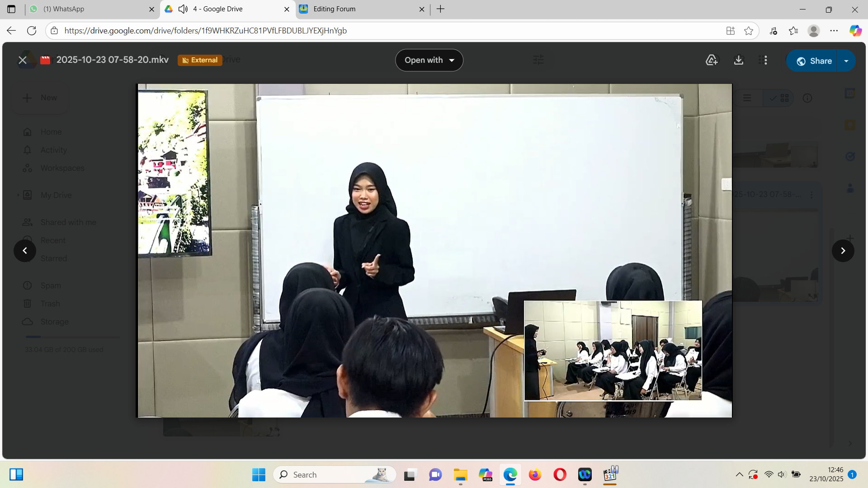Open the three-dot more actions menu
This screenshot has height=488, width=868.
765,60
